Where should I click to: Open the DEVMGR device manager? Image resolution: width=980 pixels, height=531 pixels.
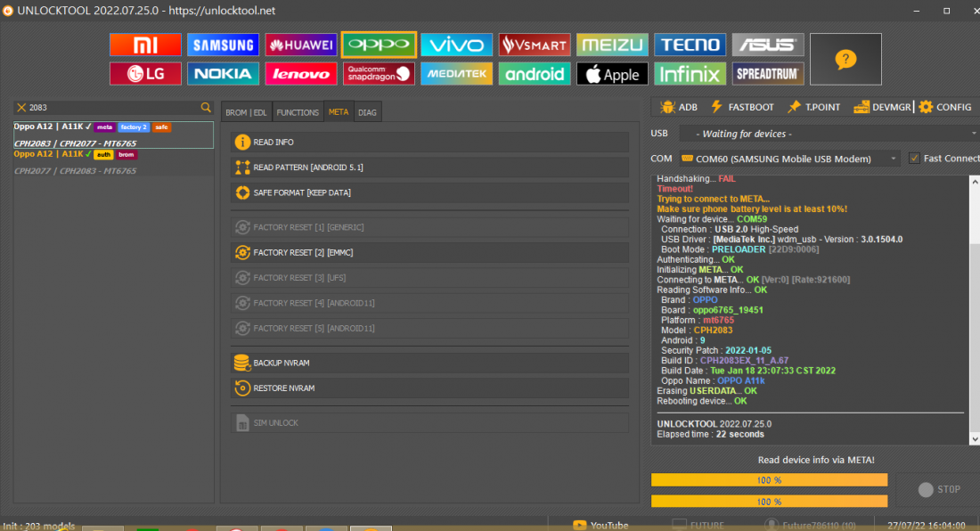tap(882, 108)
